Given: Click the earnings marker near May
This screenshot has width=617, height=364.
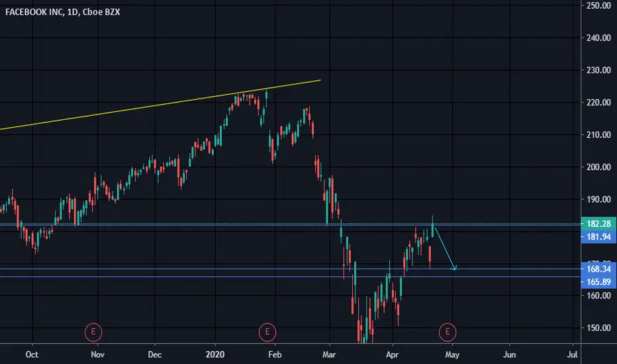Looking at the screenshot, I should coord(448,332).
